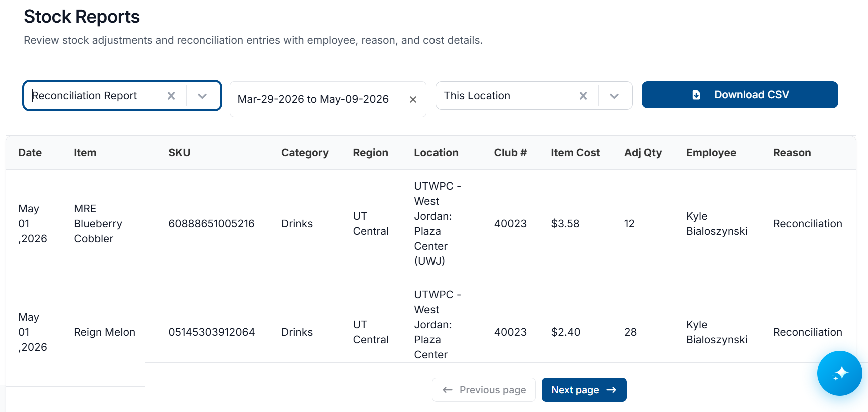Viewport: 868px width, 412px height.
Task: Click the This Location combo box
Action: [534, 96]
